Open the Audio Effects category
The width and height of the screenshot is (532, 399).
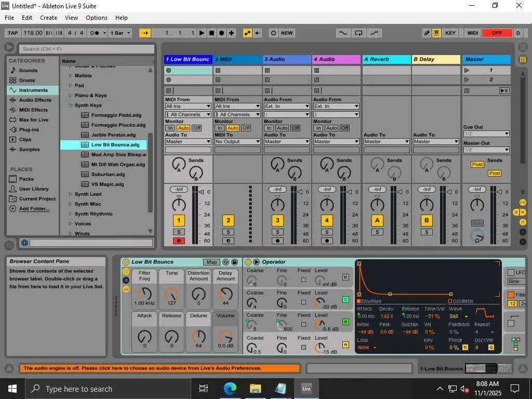(x=35, y=100)
